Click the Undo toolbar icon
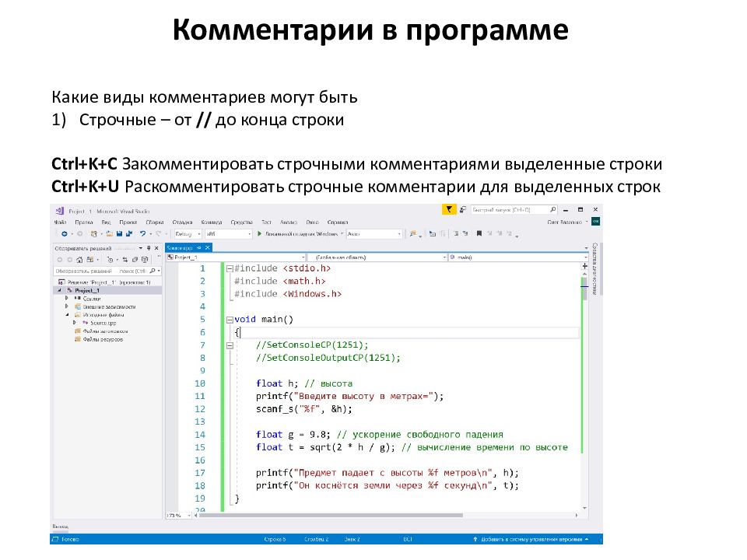Image resolution: width=747 pixels, height=560 pixels. click(x=142, y=234)
